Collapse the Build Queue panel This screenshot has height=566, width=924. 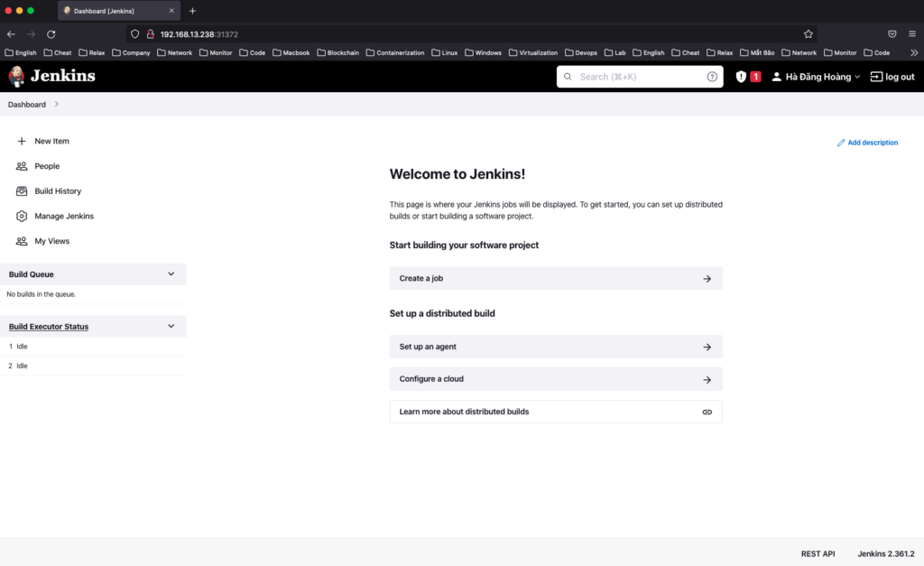coord(171,274)
